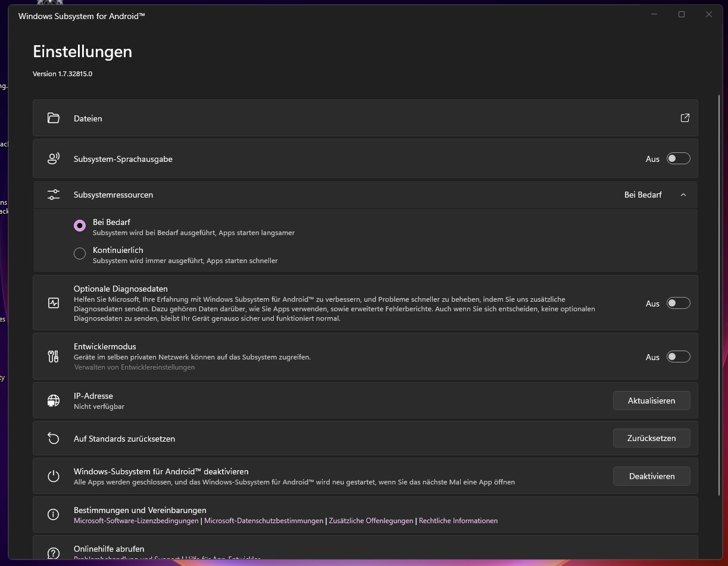This screenshot has width=728, height=566.
Task: Click the help icon beside Onlinehilfe abrufen
Action: 54,554
